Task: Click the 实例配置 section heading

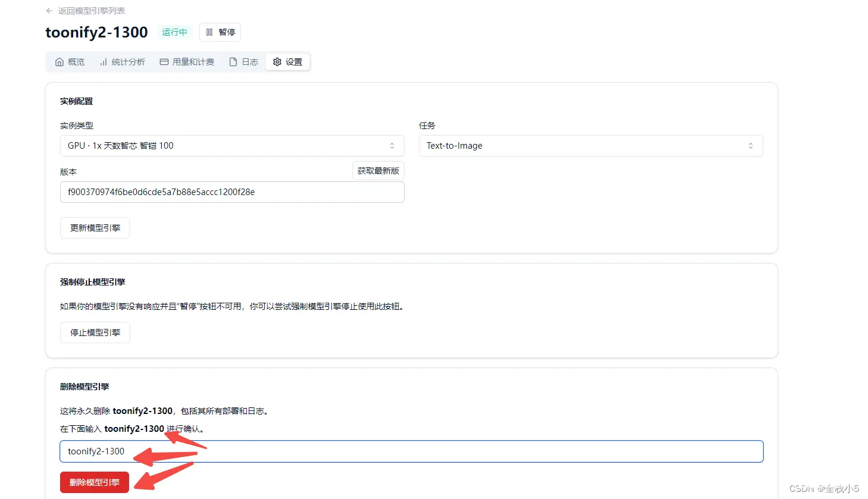Action: pyautogui.click(x=76, y=101)
